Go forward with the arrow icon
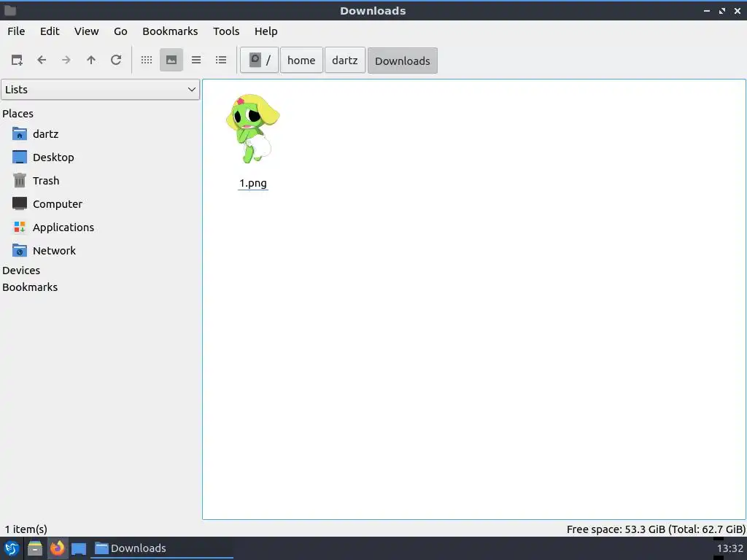 point(66,60)
